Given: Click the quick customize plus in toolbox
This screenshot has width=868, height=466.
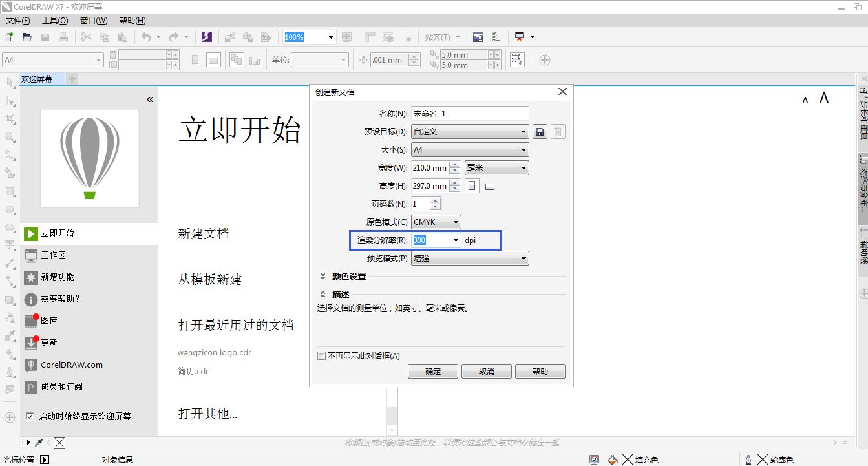Looking at the screenshot, I should pyautogui.click(x=10, y=418).
